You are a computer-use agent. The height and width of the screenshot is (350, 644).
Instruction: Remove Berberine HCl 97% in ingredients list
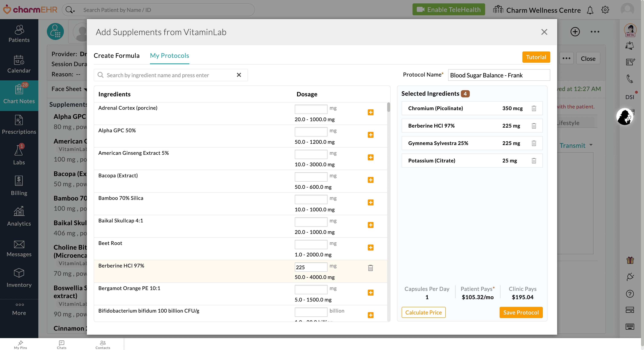coord(371,268)
